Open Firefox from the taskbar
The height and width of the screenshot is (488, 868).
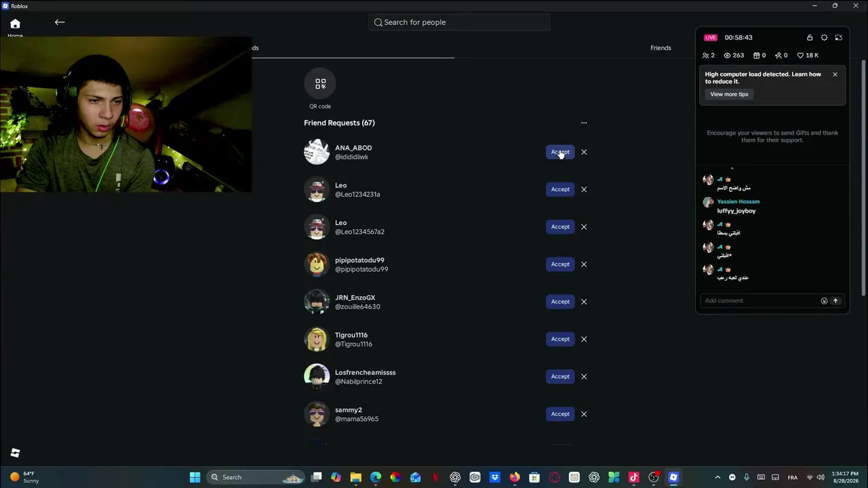(515, 477)
